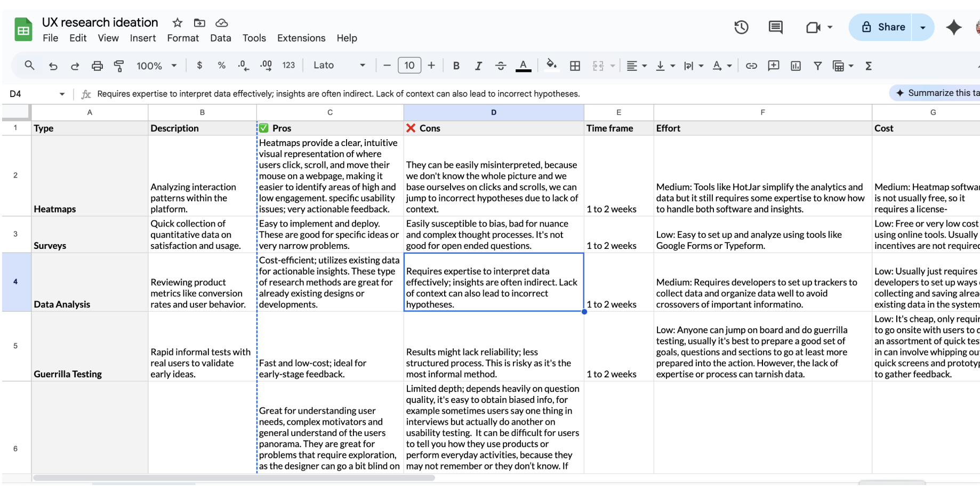Insert a link
The image size is (980, 501).
pyautogui.click(x=751, y=66)
